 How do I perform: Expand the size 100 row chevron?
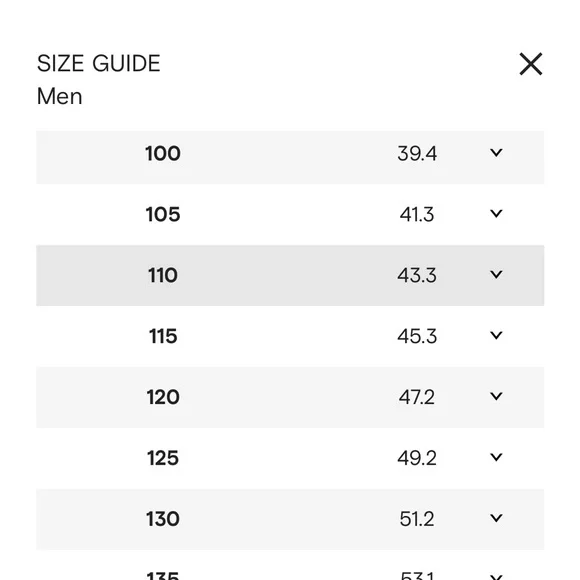tap(496, 152)
